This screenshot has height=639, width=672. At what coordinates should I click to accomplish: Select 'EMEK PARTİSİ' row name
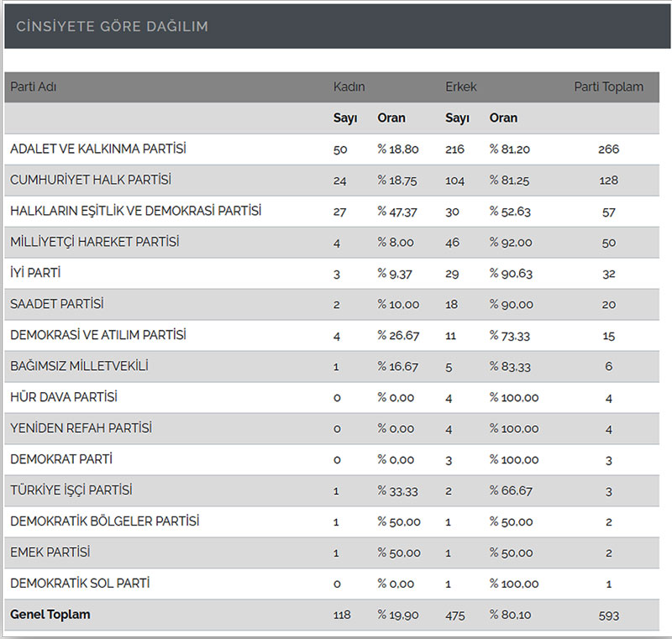[50, 552]
